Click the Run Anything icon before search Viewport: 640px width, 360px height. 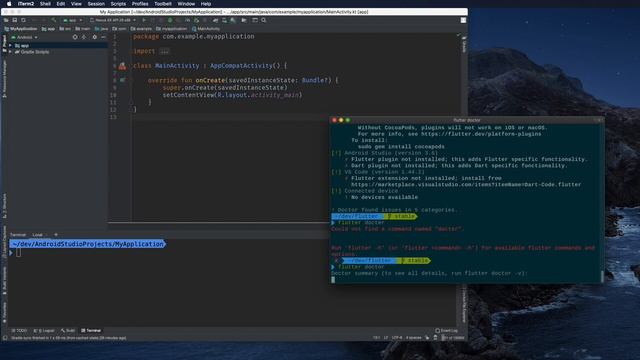pos(255,20)
